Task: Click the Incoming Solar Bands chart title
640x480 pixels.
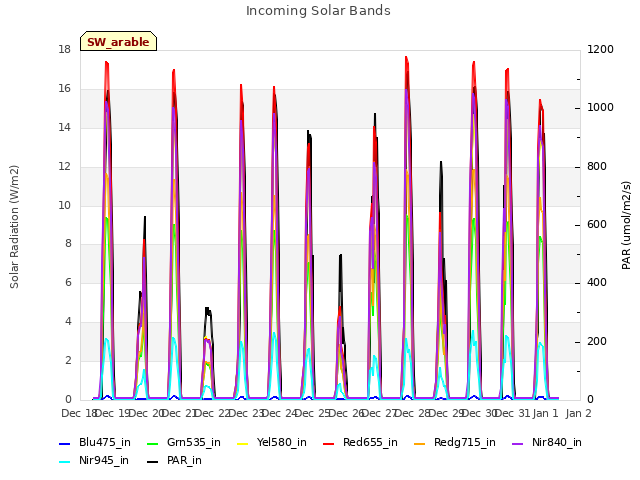Action: pyautogui.click(x=318, y=11)
